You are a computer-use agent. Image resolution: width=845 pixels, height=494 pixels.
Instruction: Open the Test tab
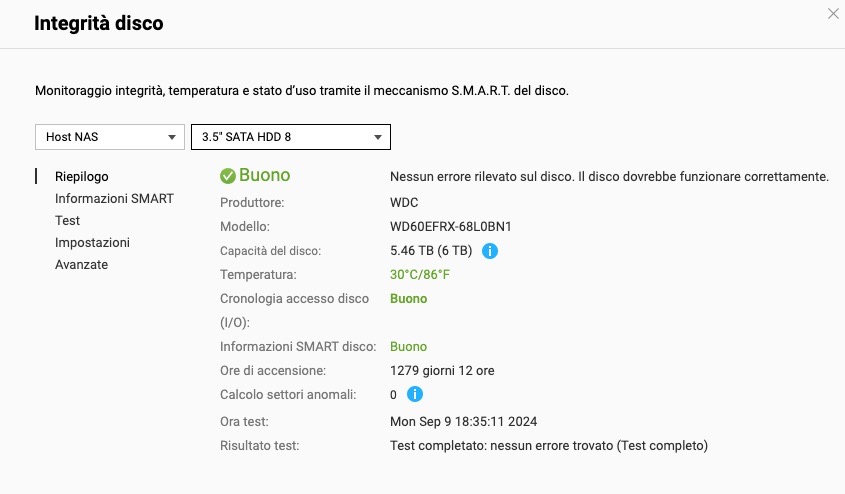click(68, 221)
